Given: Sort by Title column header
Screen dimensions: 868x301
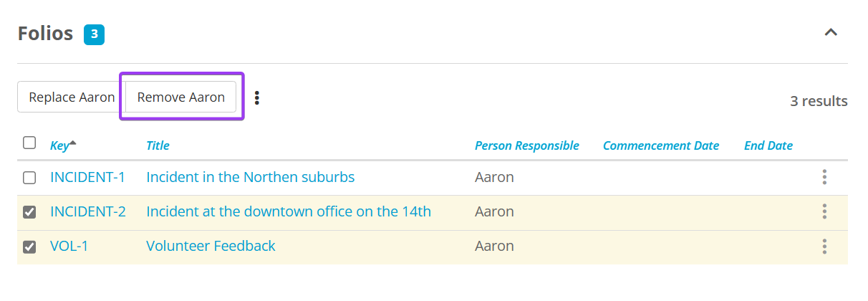Looking at the screenshot, I should click(158, 145).
